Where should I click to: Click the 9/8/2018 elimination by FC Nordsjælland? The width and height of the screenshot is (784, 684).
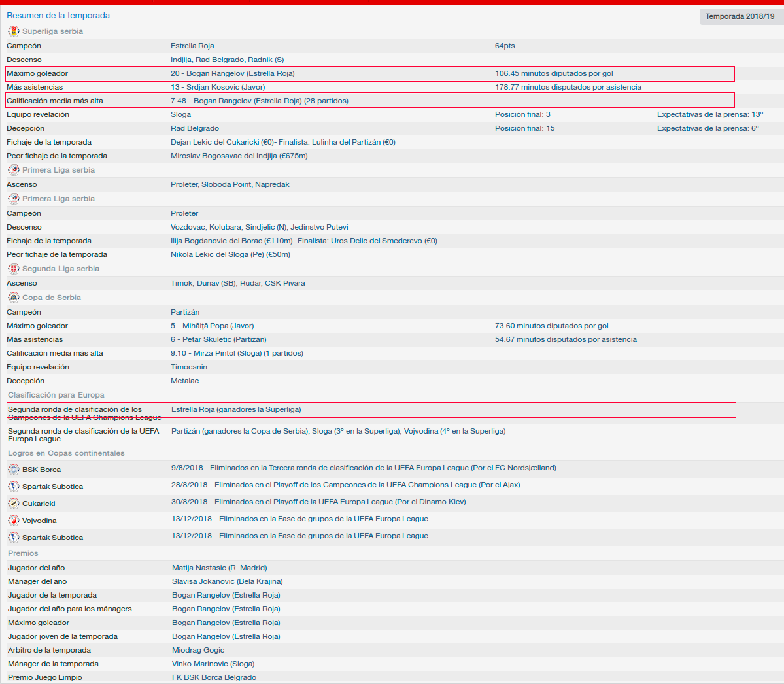(364, 468)
